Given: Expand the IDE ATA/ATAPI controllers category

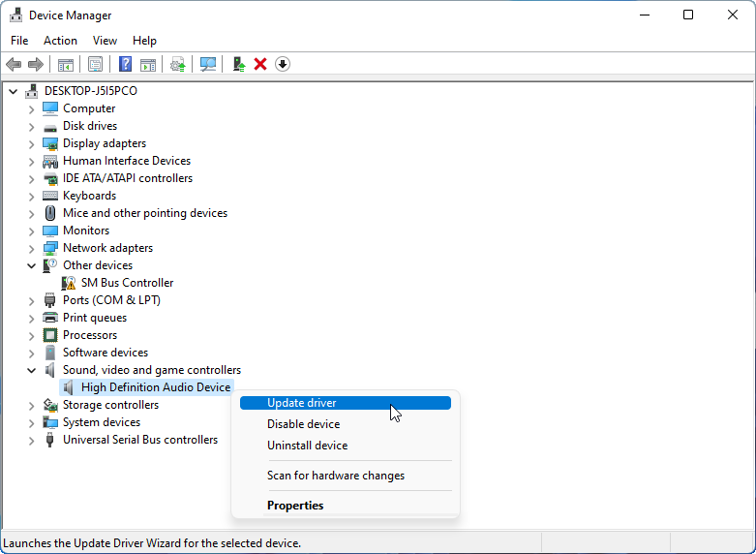Looking at the screenshot, I should coord(31,179).
